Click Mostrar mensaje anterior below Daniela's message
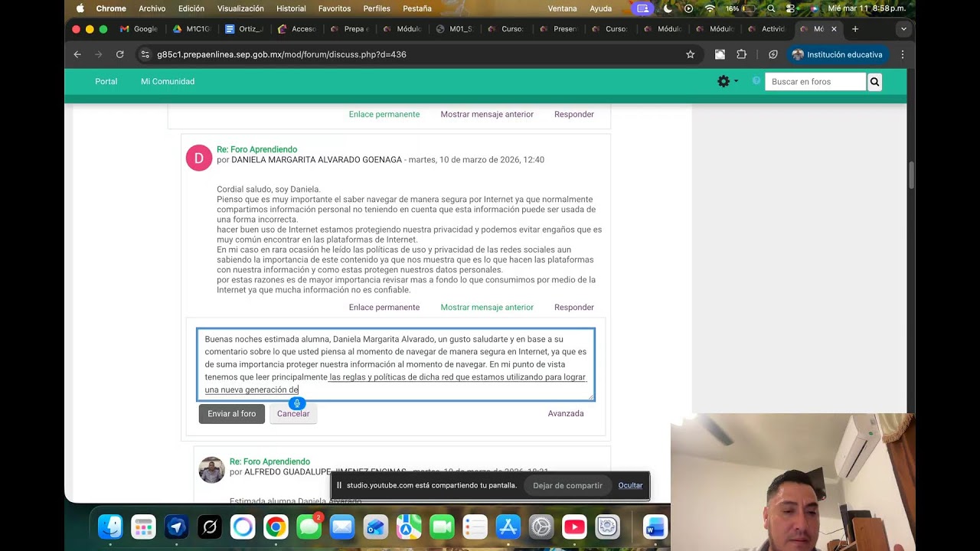Image resolution: width=980 pixels, height=551 pixels. point(487,307)
